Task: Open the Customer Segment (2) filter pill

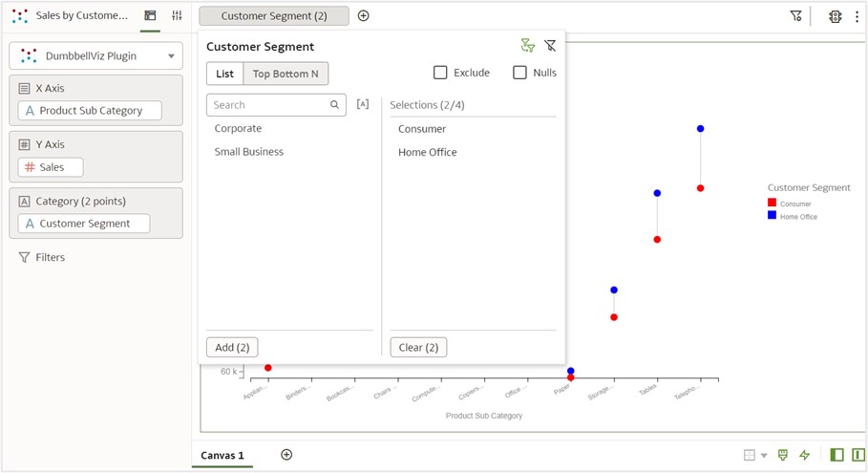Action: pos(273,16)
